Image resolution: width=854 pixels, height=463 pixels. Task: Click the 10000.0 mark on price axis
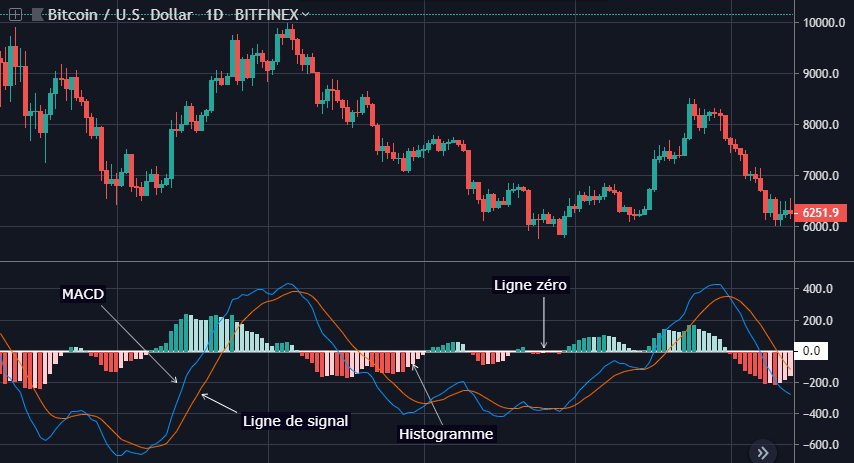pos(824,22)
